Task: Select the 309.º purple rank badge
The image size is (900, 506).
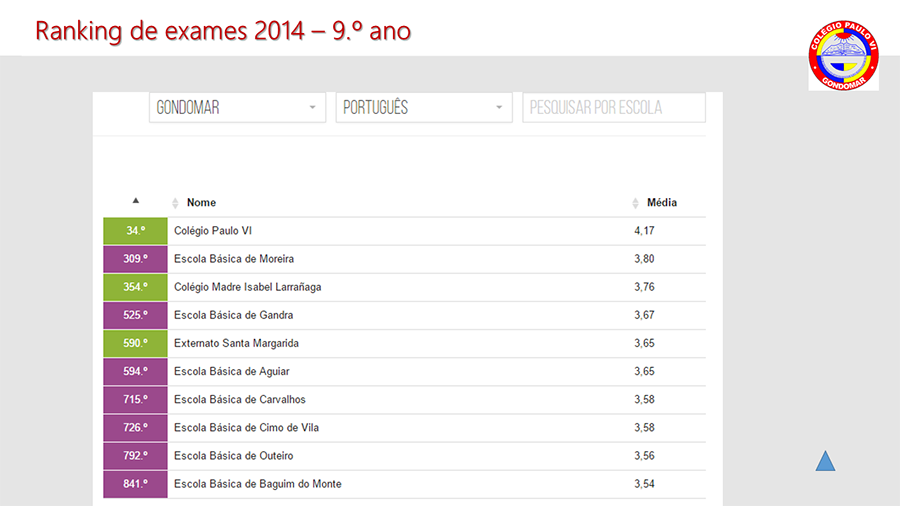Action: (x=135, y=259)
